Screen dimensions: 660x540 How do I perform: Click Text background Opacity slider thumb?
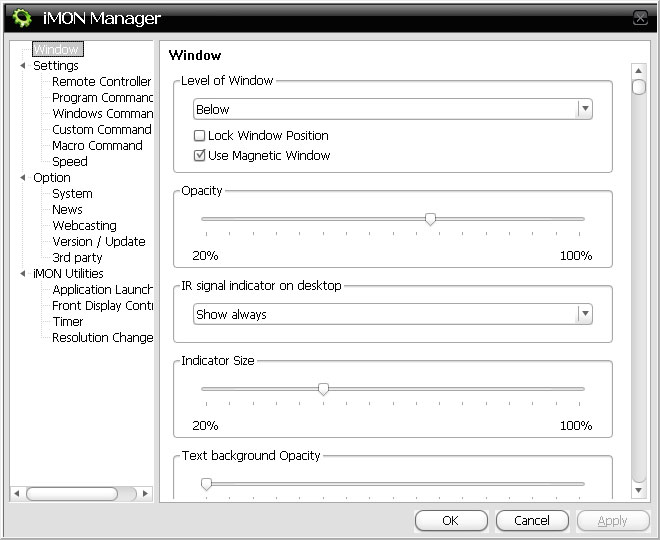point(206,484)
